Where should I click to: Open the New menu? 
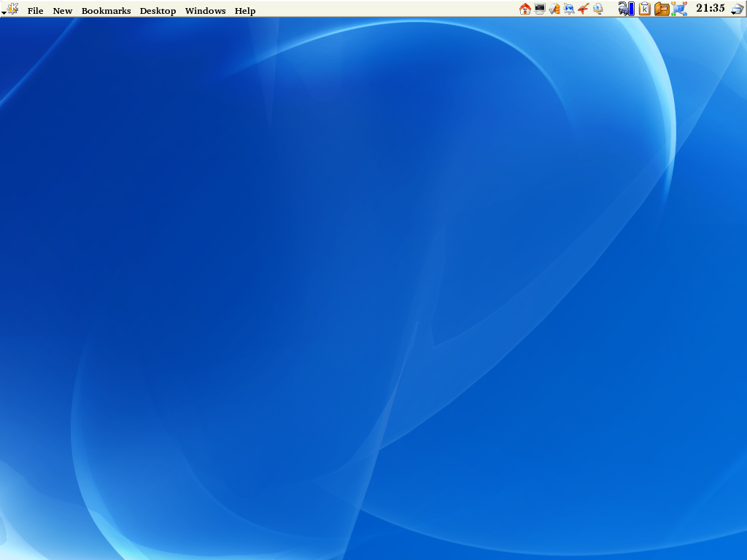(x=63, y=10)
